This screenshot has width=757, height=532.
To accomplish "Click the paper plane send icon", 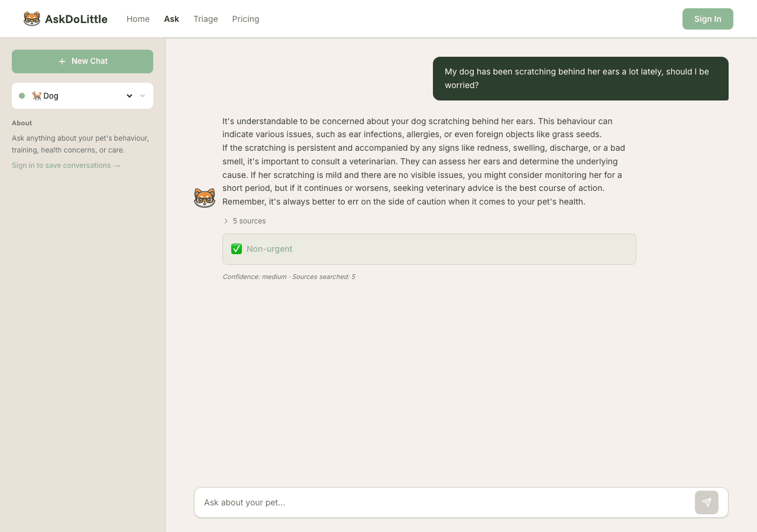I will point(706,502).
